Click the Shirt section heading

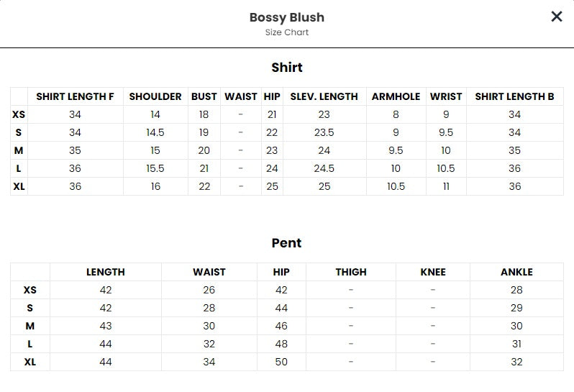tap(287, 68)
